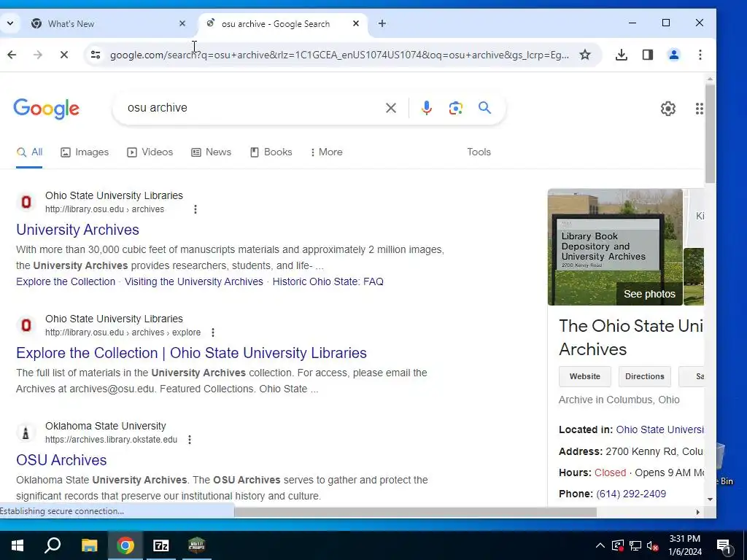
Task: Toggle the Chrome side panel
Action: click(648, 55)
